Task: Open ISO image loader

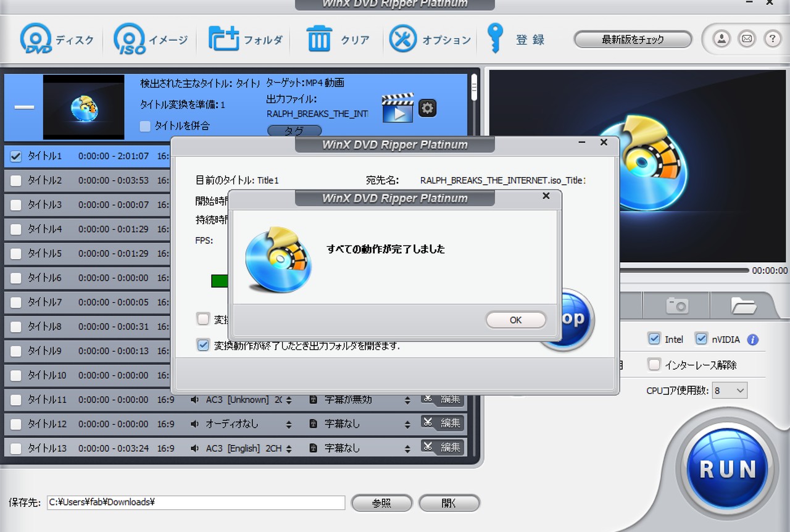Action: coord(151,39)
